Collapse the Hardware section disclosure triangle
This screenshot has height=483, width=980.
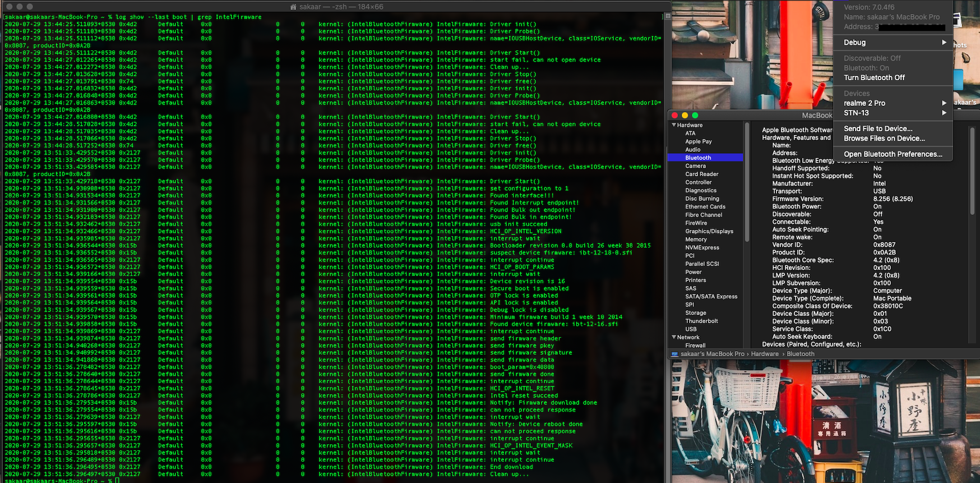pyautogui.click(x=674, y=125)
